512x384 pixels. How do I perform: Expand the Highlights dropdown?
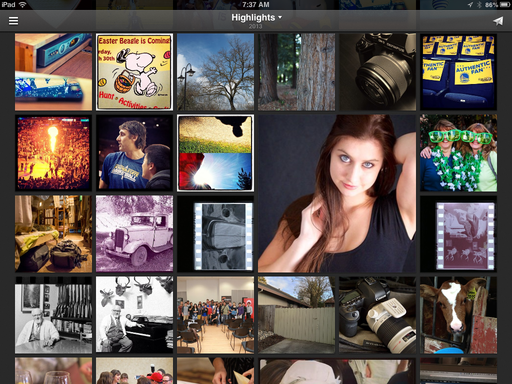pos(256,17)
